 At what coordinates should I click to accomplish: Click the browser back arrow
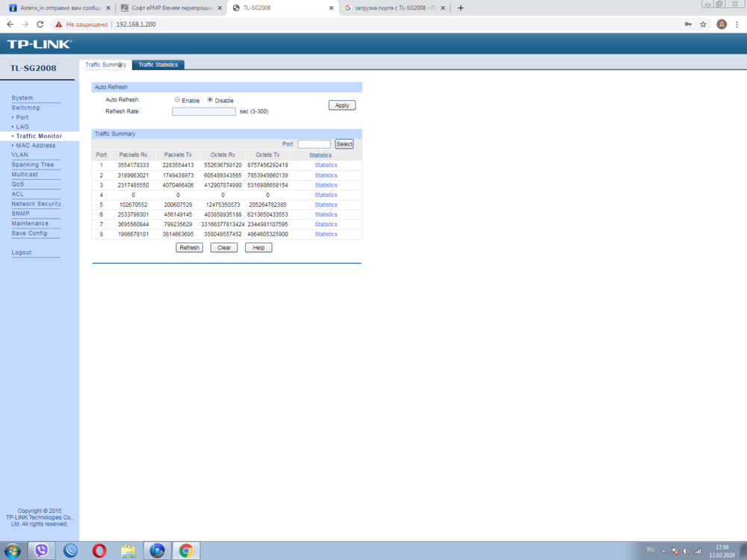pos(10,25)
